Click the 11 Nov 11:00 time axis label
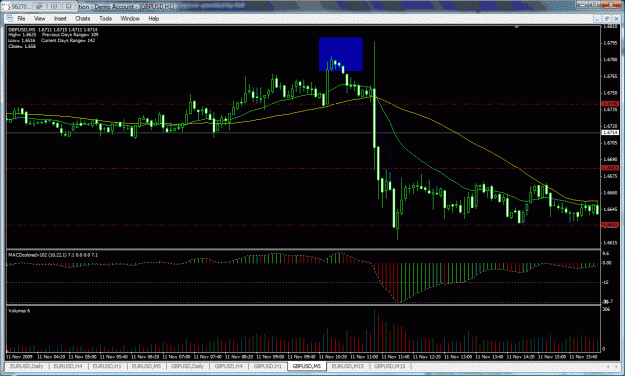625x376 pixels. click(x=364, y=357)
